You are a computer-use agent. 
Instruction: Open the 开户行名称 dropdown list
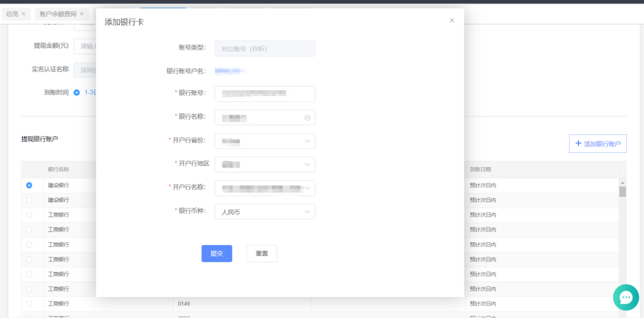[265, 188]
